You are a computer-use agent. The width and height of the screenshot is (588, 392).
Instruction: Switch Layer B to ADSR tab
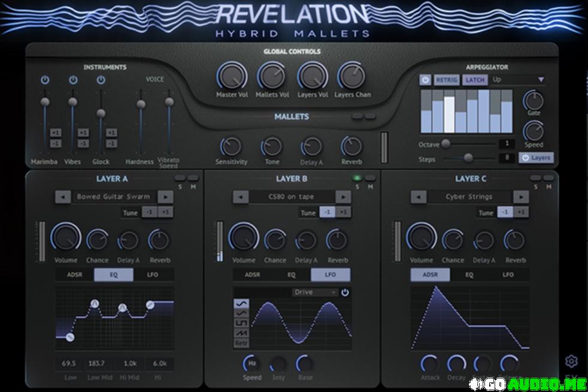[252, 275]
